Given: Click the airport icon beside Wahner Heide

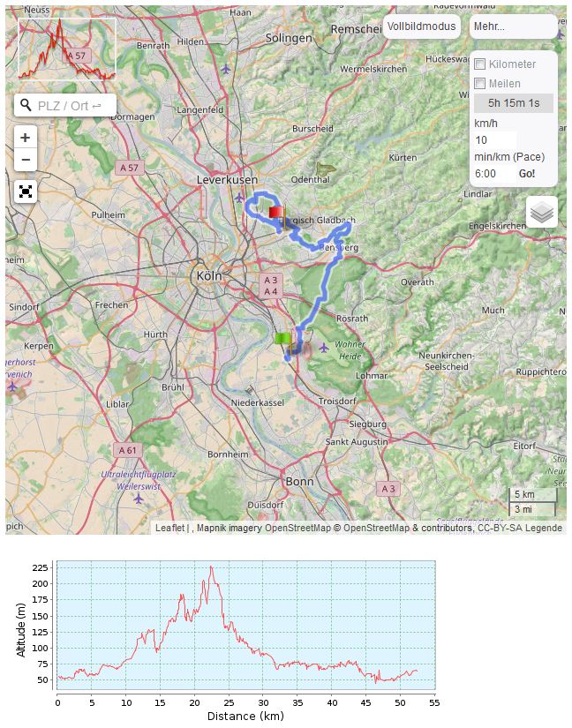Looking at the screenshot, I should click(324, 347).
